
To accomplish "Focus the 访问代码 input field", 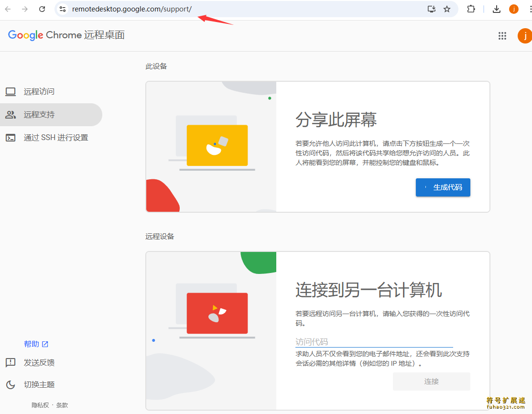I will coord(374,342).
